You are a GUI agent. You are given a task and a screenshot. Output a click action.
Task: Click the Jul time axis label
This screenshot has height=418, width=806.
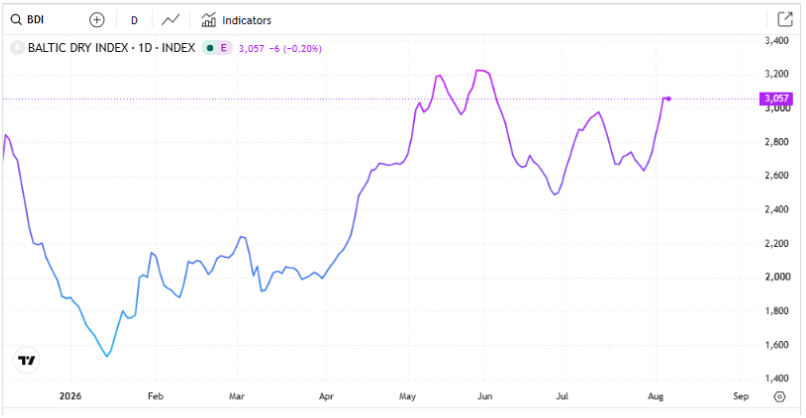click(562, 396)
